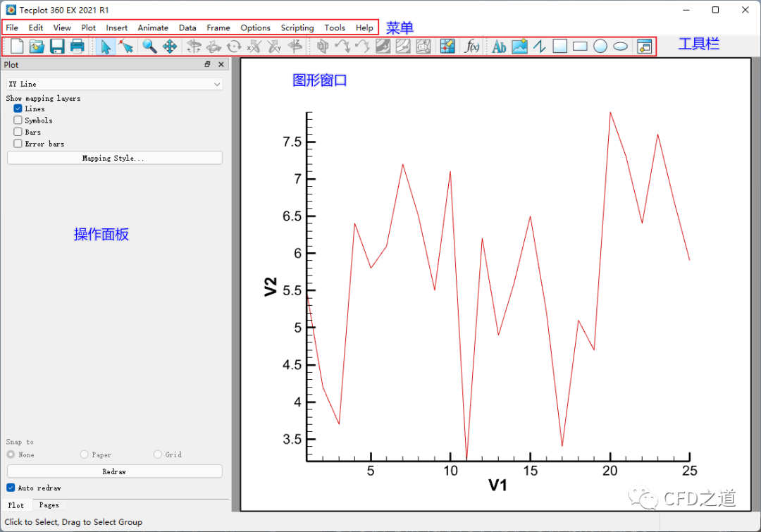Viewport: 761px width, 532px height.
Task: Save layout with the floppy disk icon
Action: click(x=57, y=47)
